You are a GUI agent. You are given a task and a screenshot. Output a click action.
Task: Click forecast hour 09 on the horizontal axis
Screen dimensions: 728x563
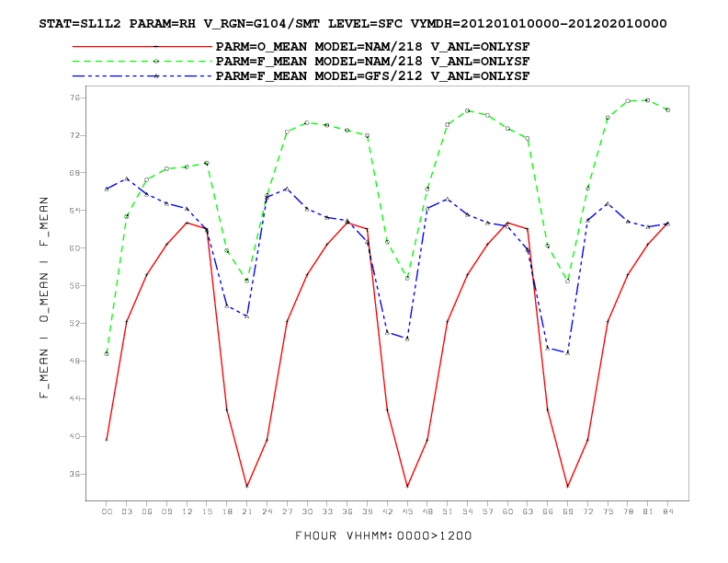click(x=166, y=511)
